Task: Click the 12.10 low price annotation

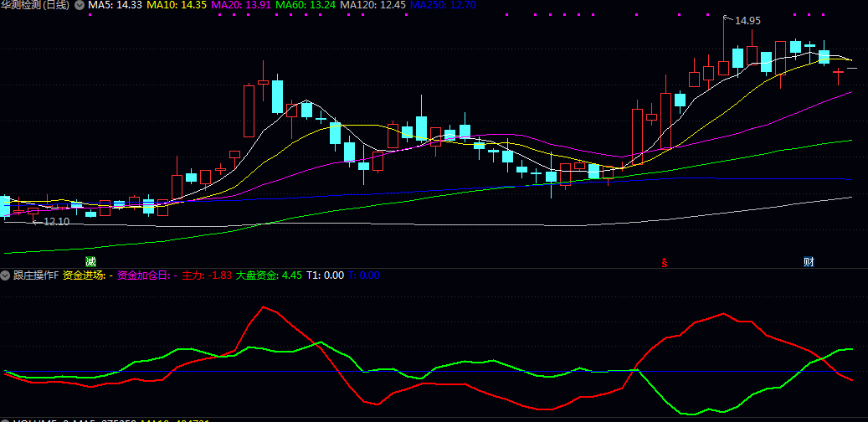Action: click(55, 222)
